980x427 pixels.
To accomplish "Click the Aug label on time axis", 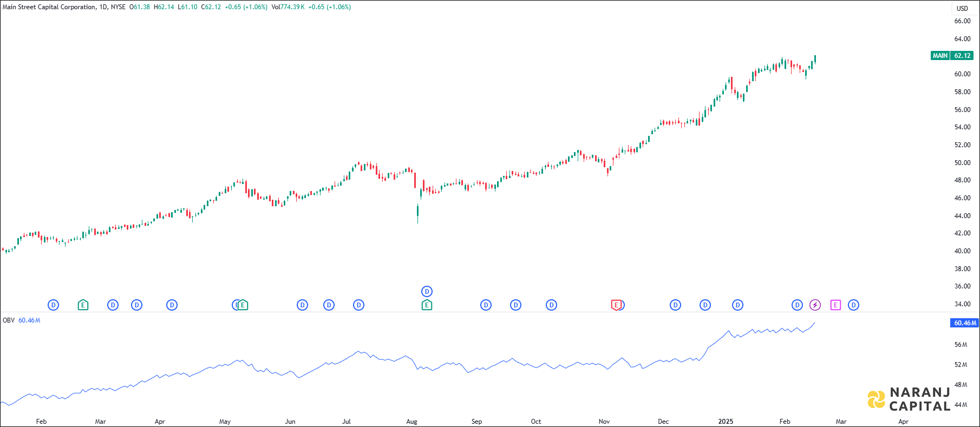I will click(x=411, y=422).
